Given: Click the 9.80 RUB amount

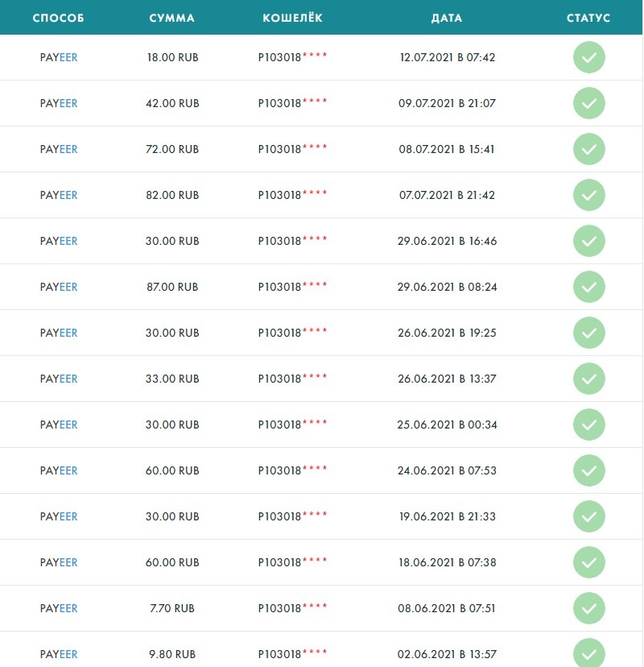Looking at the screenshot, I should coord(173,654).
